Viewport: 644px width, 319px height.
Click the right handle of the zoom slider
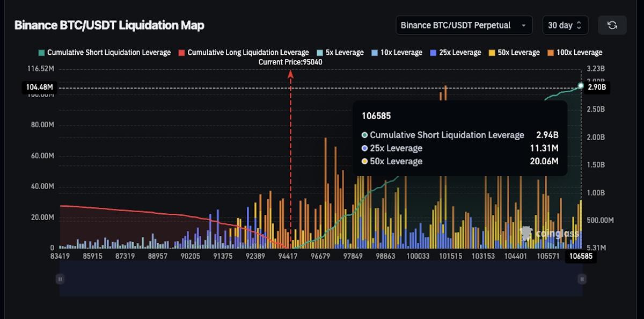point(582,279)
